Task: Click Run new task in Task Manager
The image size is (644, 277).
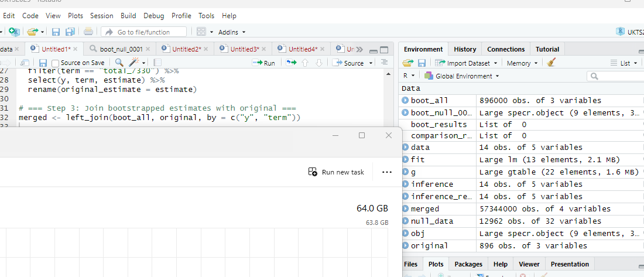Action: [336, 172]
